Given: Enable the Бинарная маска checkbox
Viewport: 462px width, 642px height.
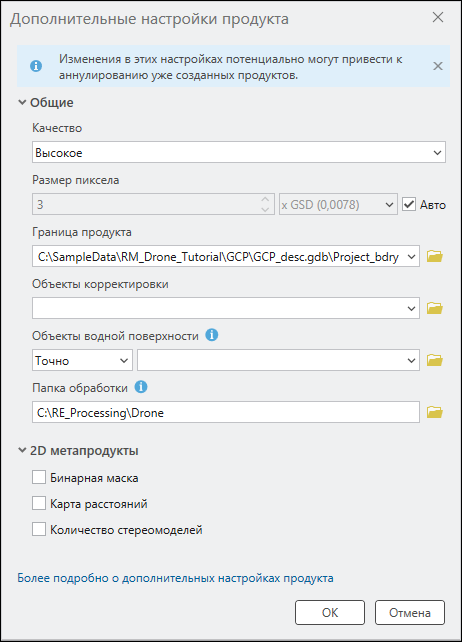Looking at the screenshot, I should [39, 477].
